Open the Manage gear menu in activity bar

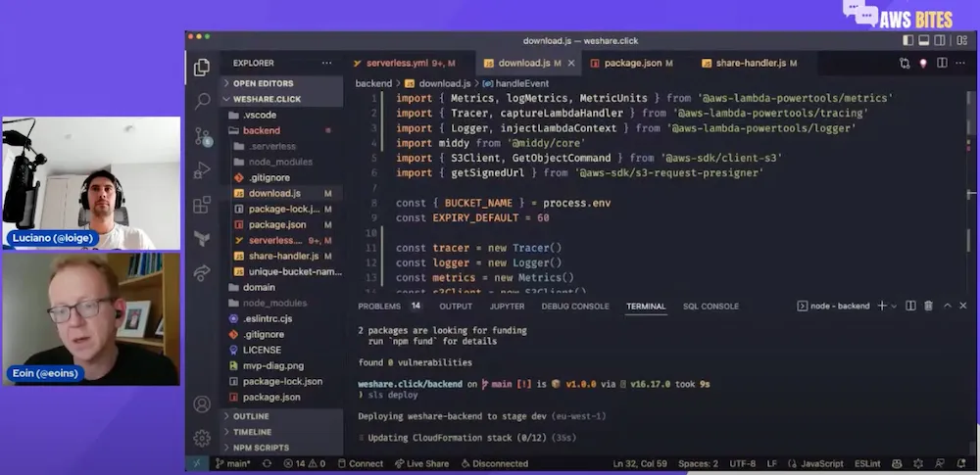tap(201, 438)
